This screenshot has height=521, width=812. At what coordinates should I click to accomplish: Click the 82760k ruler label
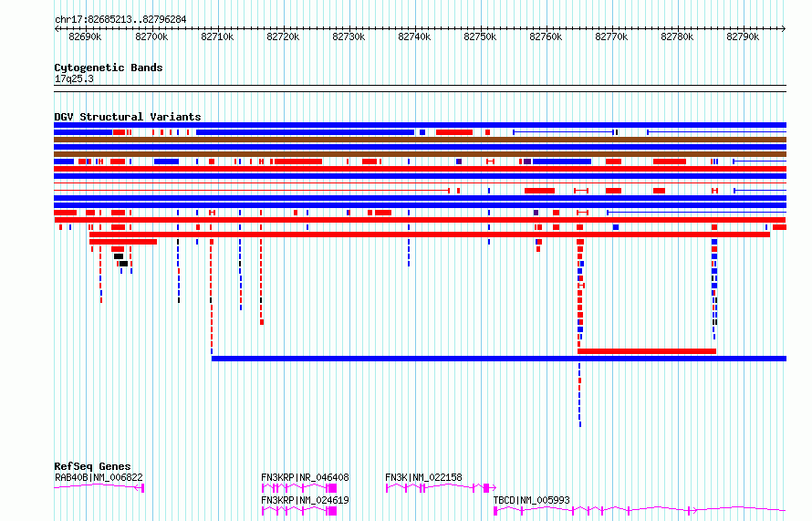point(546,36)
